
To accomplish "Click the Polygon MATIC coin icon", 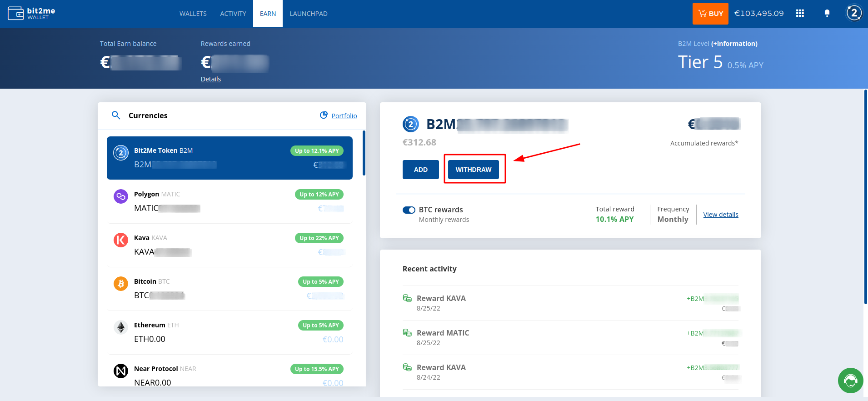I will tap(121, 196).
